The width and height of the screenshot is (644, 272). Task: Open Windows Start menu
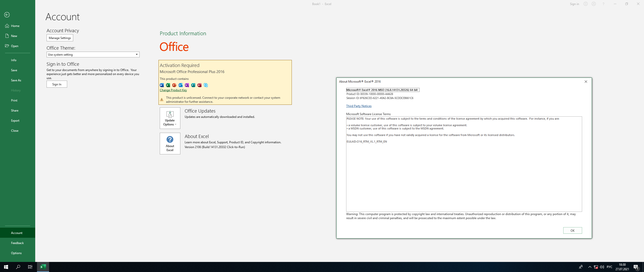(6, 267)
